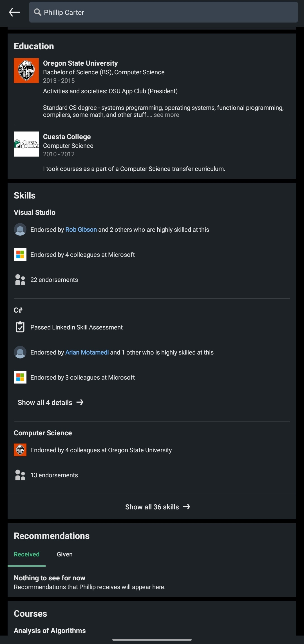Tap the Bachelor of Science degree line
The image size is (304, 644).
tap(104, 72)
